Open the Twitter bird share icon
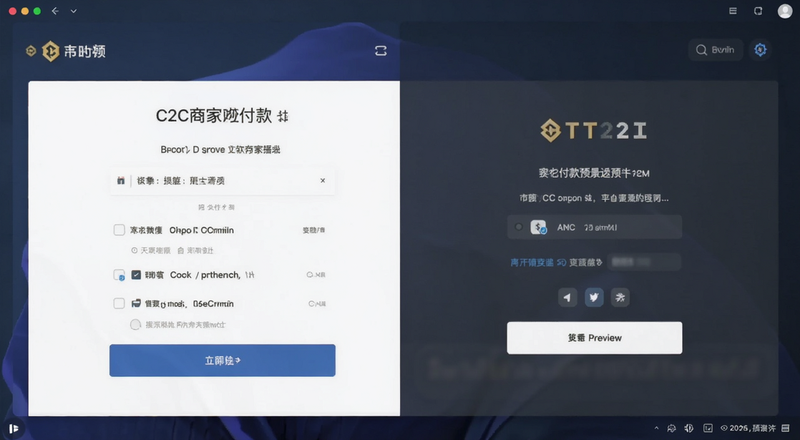 click(594, 297)
